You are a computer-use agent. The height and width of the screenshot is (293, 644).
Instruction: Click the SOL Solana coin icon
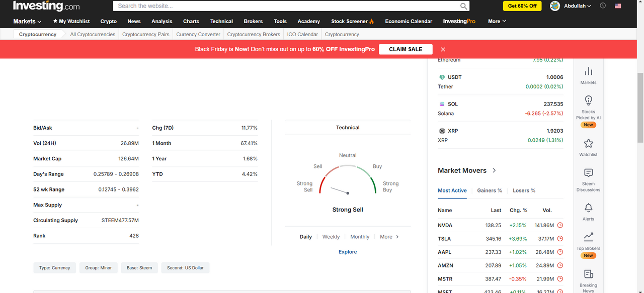point(442,104)
